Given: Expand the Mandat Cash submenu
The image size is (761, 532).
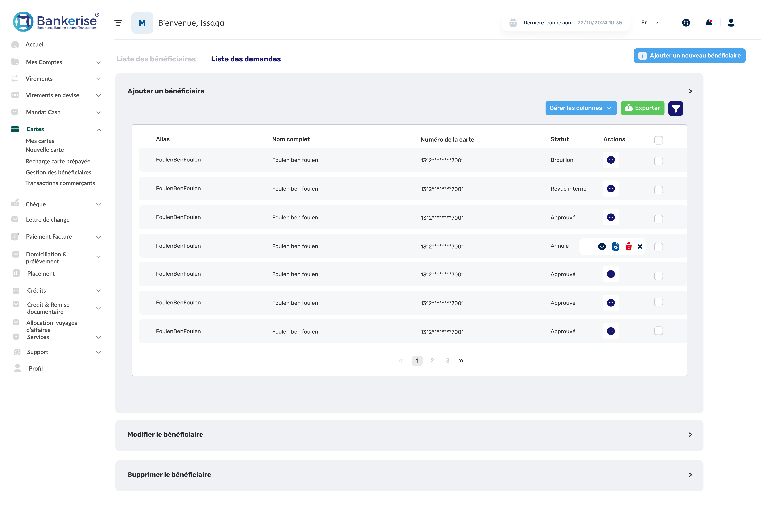Looking at the screenshot, I should 98,113.
